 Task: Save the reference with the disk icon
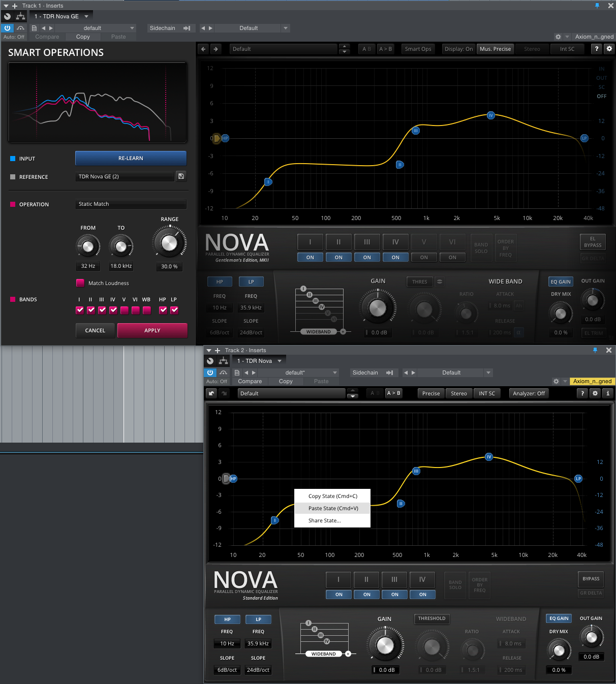[x=181, y=176]
